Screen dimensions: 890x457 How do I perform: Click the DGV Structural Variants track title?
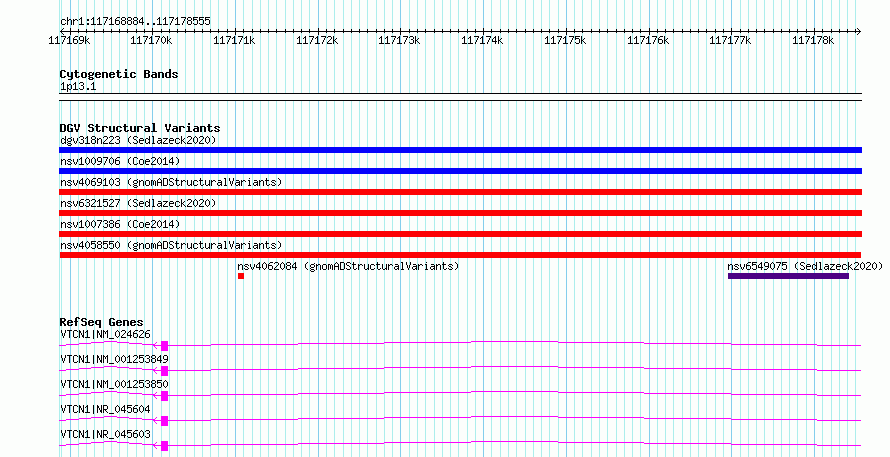pyautogui.click(x=140, y=128)
